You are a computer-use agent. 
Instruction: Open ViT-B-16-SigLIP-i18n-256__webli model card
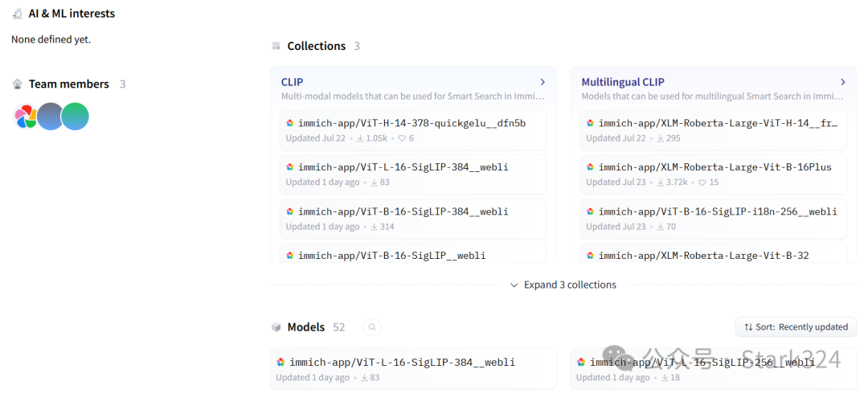click(x=713, y=219)
